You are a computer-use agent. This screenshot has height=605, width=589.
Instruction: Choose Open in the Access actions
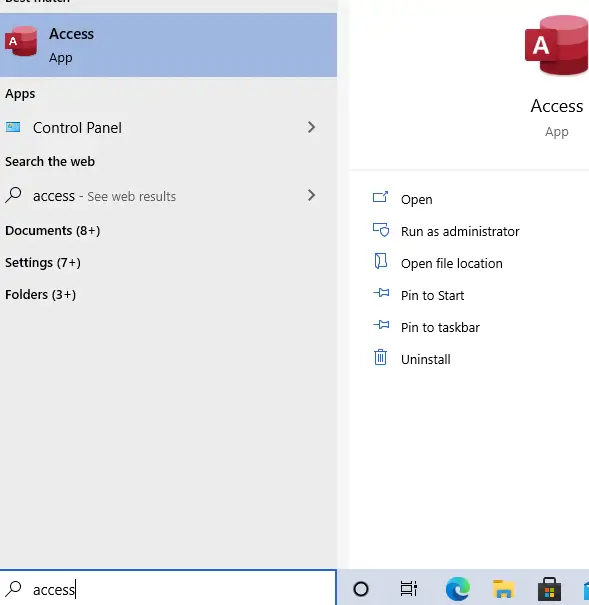click(416, 199)
